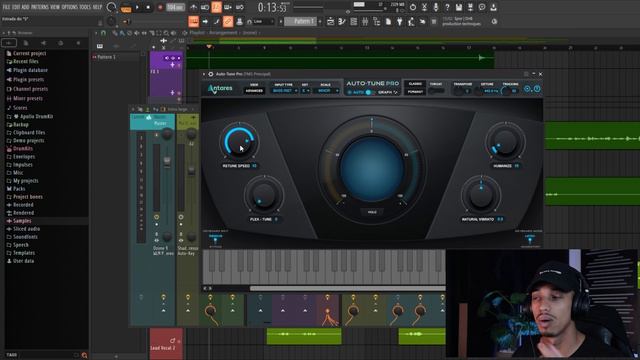The height and width of the screenshot is (360, 640).
Task: Select Current project in browser
Action: pyautogui.click(x=29, y=53)
